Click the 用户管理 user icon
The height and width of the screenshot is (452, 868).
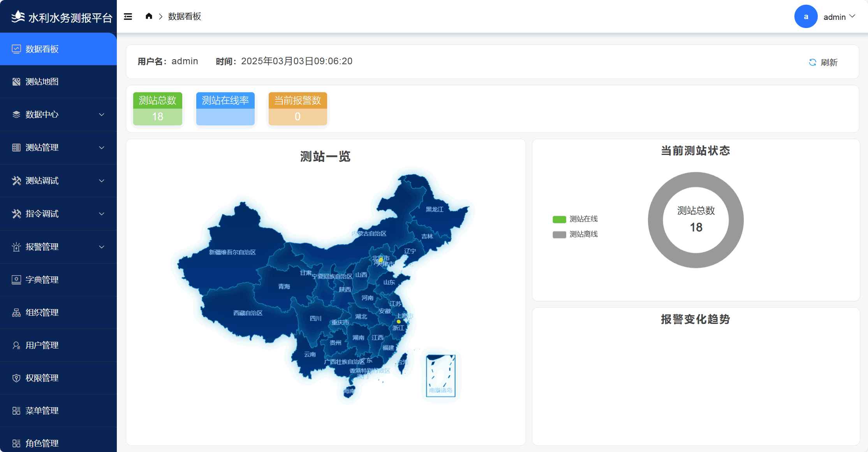click(x=16, y=345)
